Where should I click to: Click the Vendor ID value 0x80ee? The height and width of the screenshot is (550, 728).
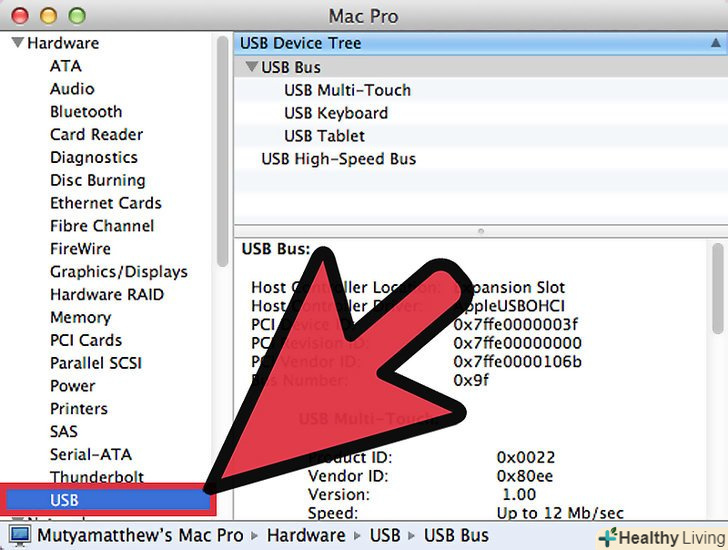tap(525, 476)
